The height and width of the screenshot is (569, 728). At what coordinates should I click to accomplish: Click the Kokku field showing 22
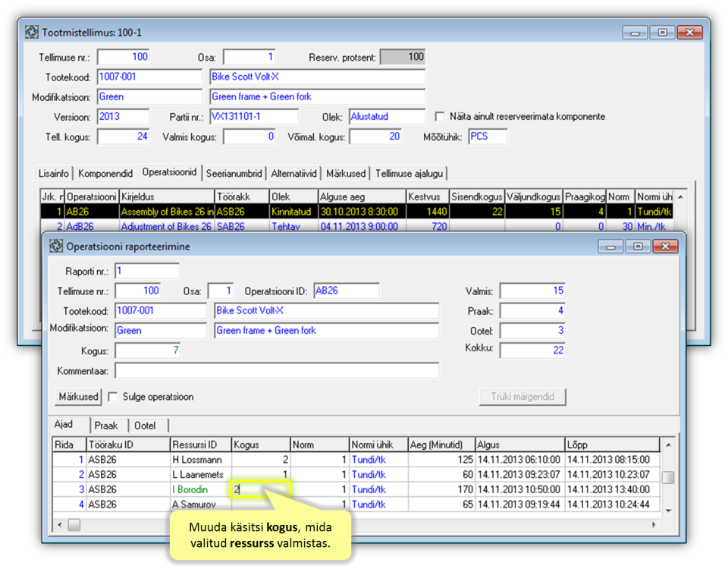532,351
